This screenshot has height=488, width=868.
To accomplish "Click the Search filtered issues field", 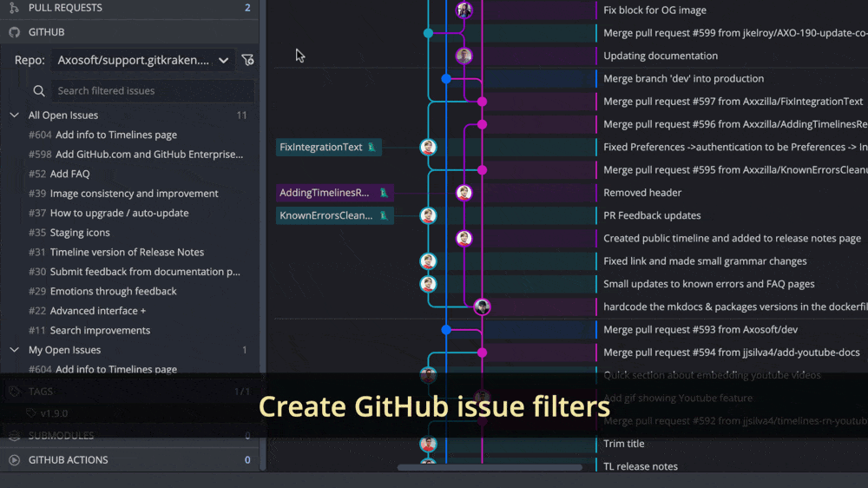I will (153, 91).
